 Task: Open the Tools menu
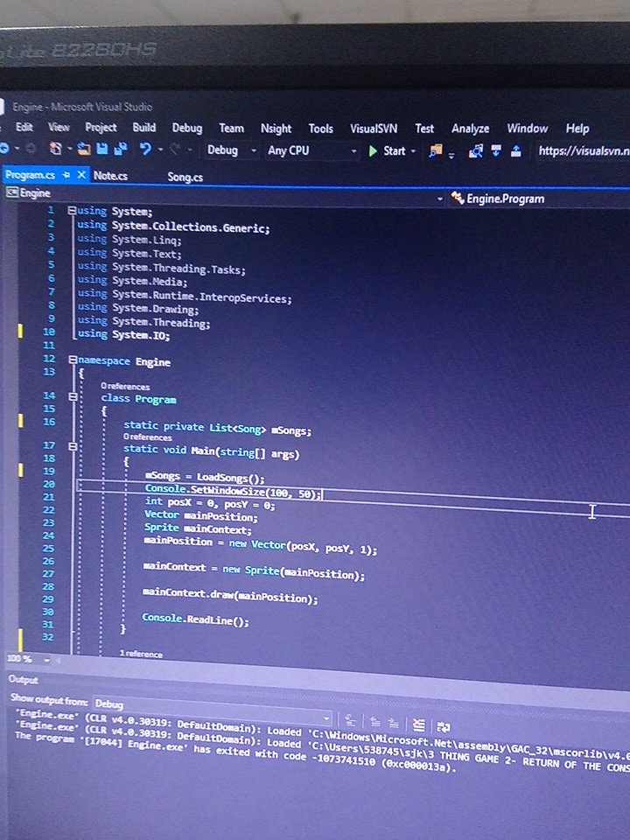(321, 129)
